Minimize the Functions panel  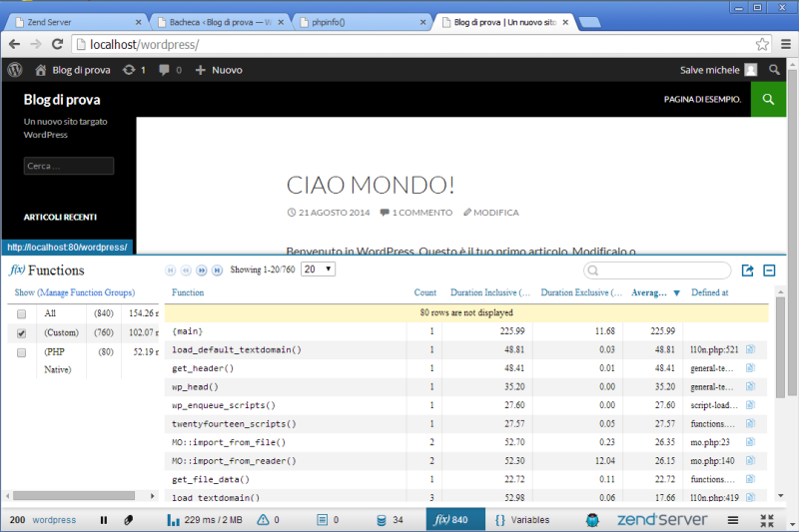tap(769, 270)
